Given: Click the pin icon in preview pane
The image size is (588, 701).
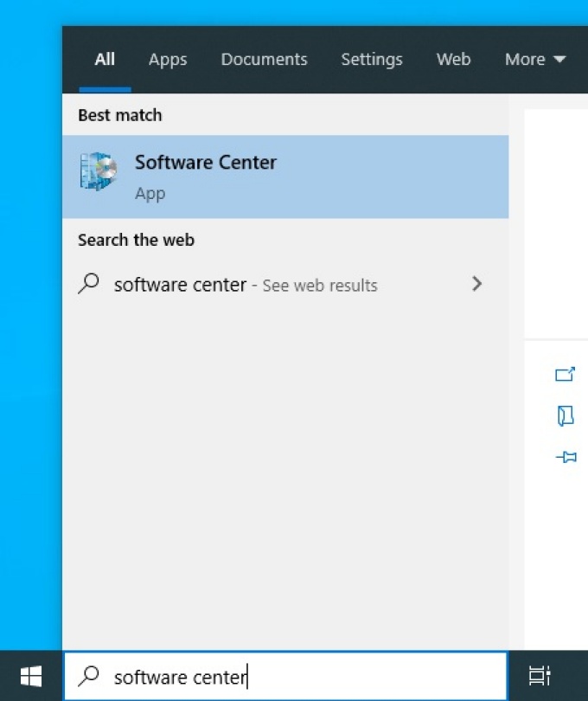Looking at the screenshot, I should pyautogui.click(x=566, y=457).
